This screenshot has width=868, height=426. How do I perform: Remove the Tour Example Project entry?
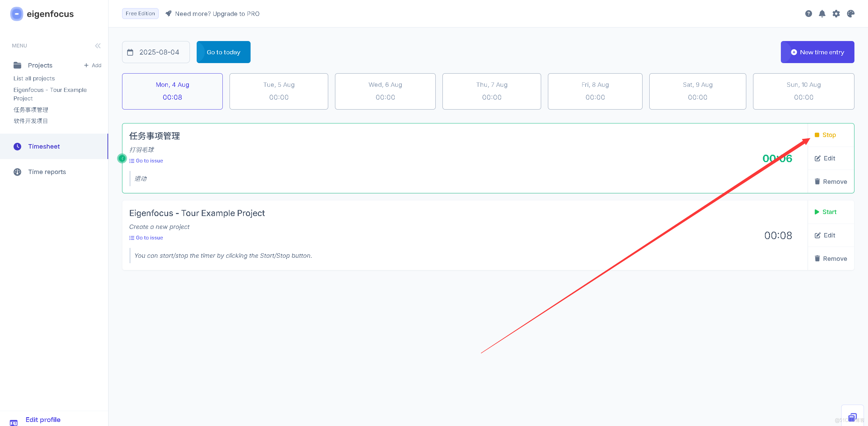[x=830, y=259]
